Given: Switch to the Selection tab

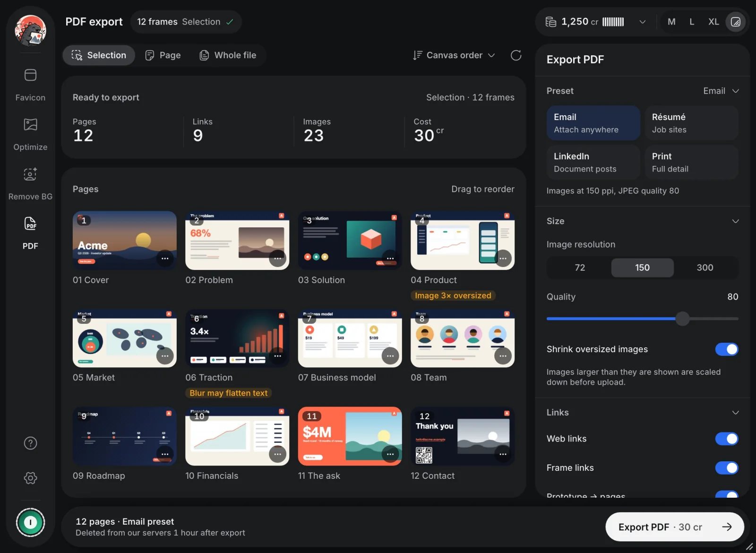Looking at the screenshot, I should (99, 55).
